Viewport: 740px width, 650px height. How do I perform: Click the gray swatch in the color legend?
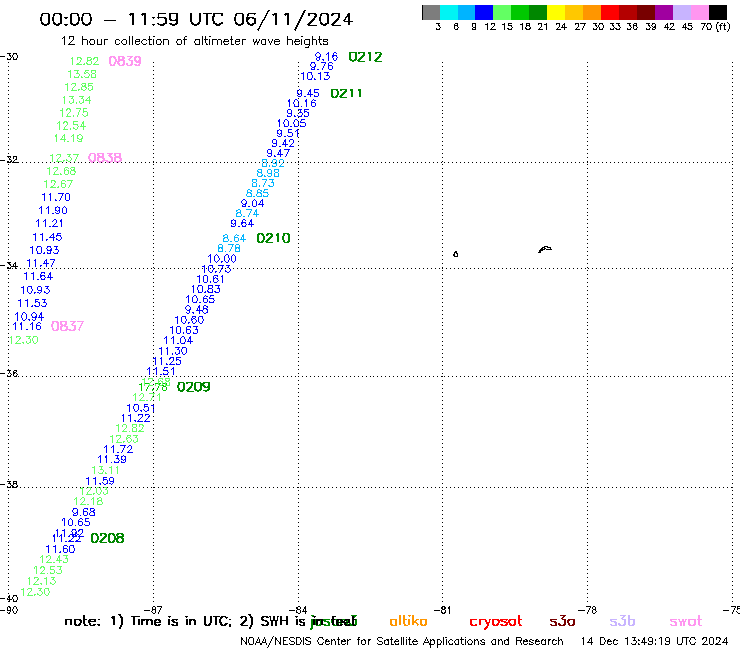click(431, 12)
